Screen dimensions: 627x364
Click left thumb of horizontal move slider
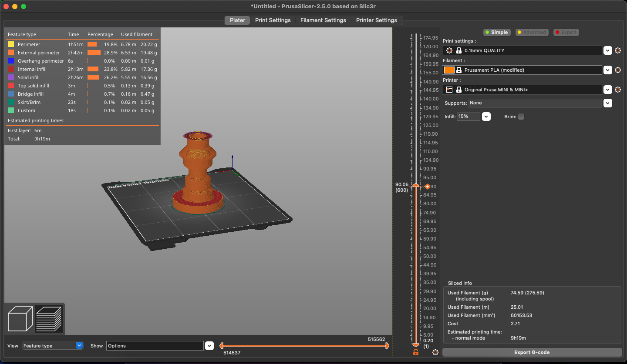(x=222, y=346)
